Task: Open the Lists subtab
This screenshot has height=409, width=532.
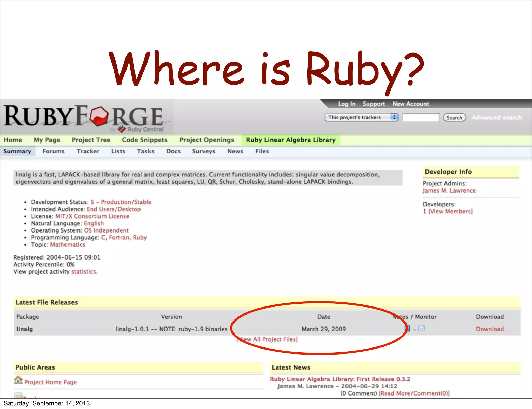Action: coord(118,151)
